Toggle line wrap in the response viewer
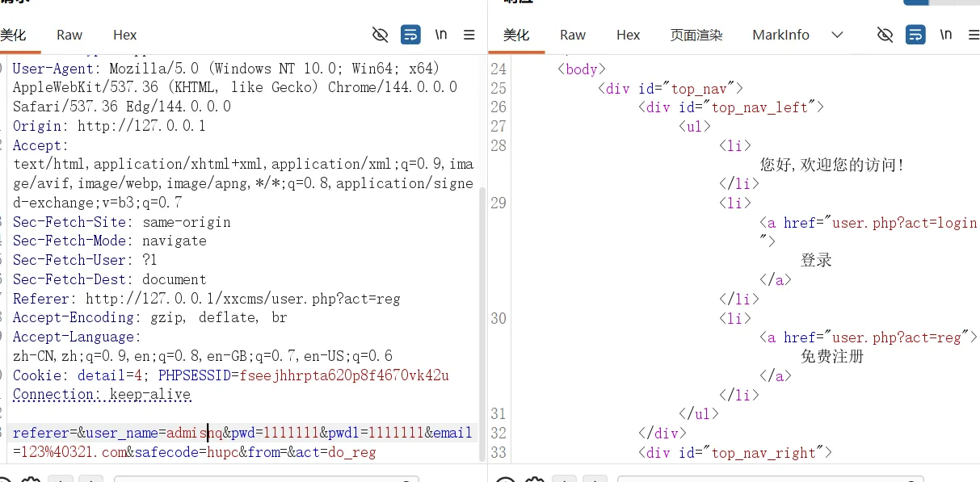This screenshot has height=482, width=980. coord(915,35)
